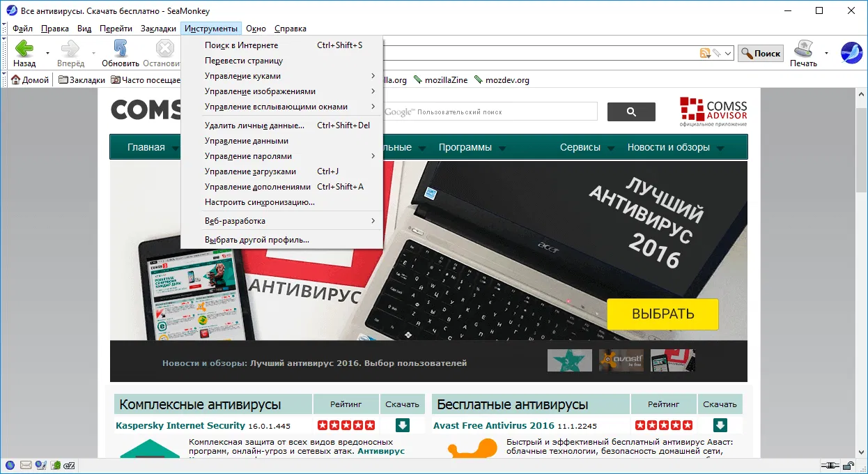
Task: Open the Окно menu
Action: click(256, 29)
